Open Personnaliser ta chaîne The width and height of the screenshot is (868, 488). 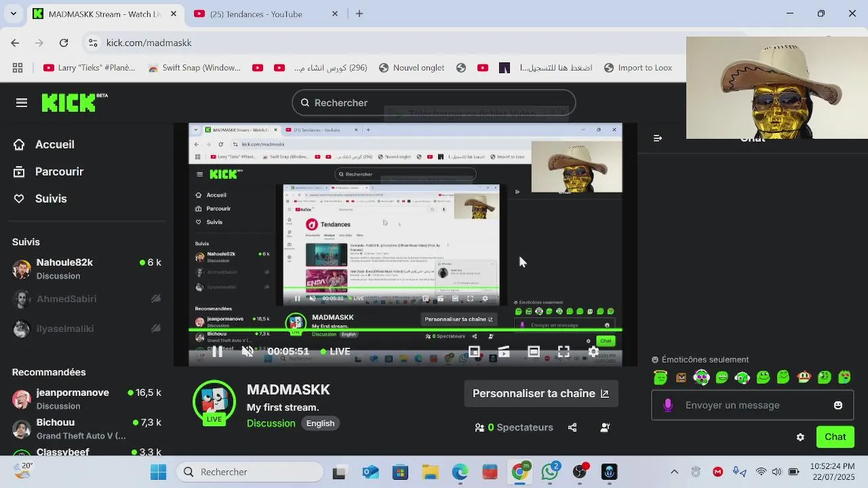coord(541,394)
